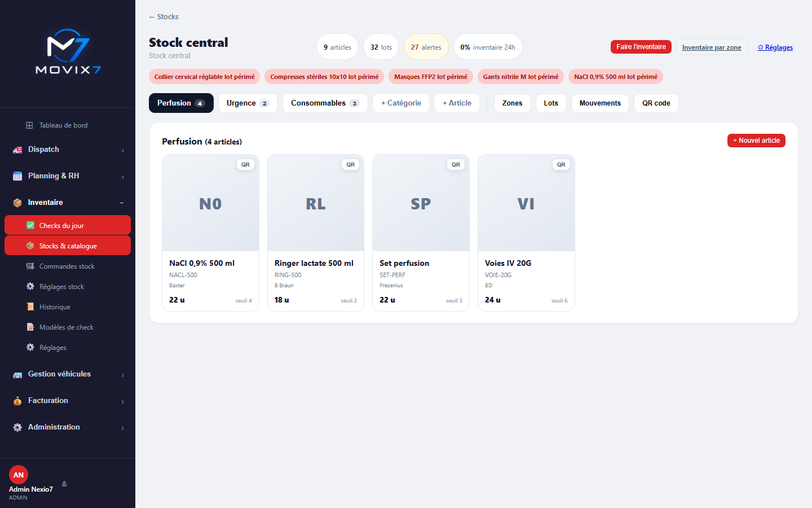Open the QR code tab

tap(656, 103)
